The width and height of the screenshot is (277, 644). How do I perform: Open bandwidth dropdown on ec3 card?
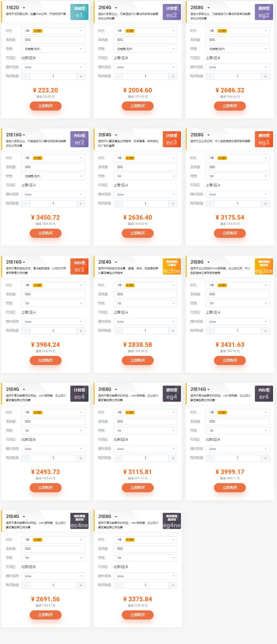click(145, 176)
